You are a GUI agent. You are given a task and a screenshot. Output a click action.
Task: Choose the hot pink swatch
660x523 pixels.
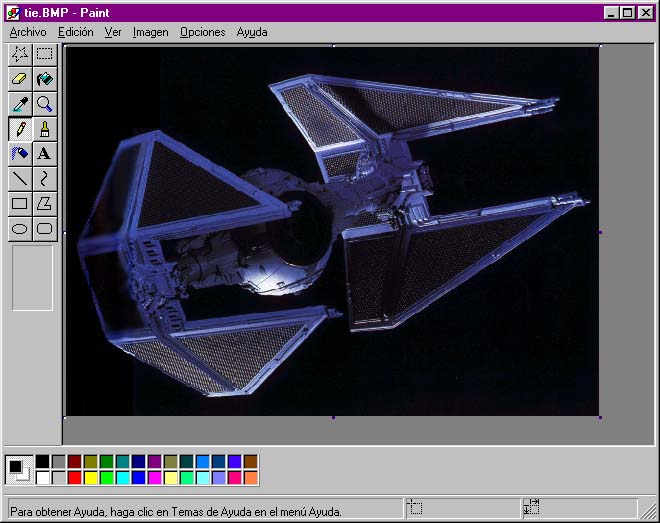234,478
